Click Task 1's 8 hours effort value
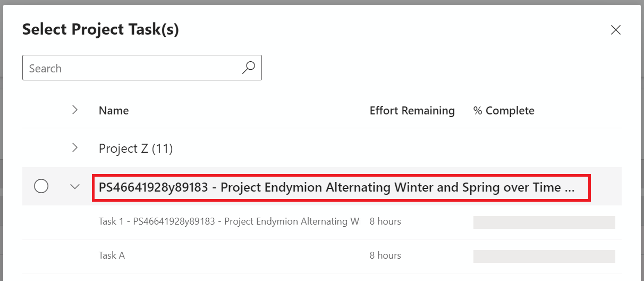This screenshot has height=281, width=644. point(385,221)
